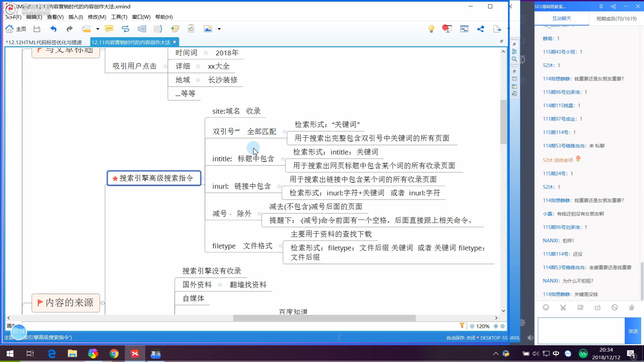644x362 pixels.
Task: Click the filter funnel icon in status bar
Action: [462, 325]
